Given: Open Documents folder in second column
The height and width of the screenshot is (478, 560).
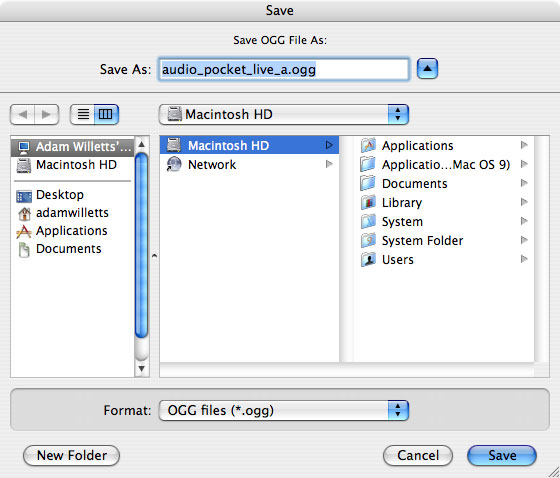Looking at the screenshot, I should click(x=444, y=183).
